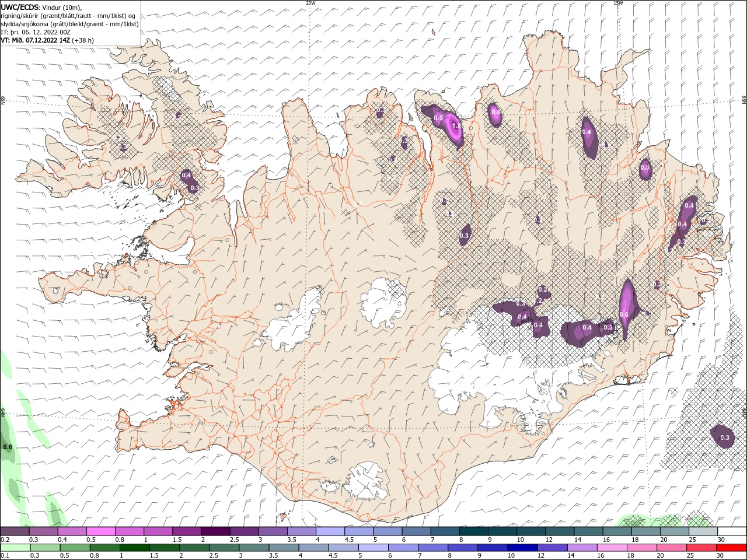Pick the bright red 30 rain legend swatch
This screenshot has width=747, height=560.
pyautogui.click(x=731, y=548)
